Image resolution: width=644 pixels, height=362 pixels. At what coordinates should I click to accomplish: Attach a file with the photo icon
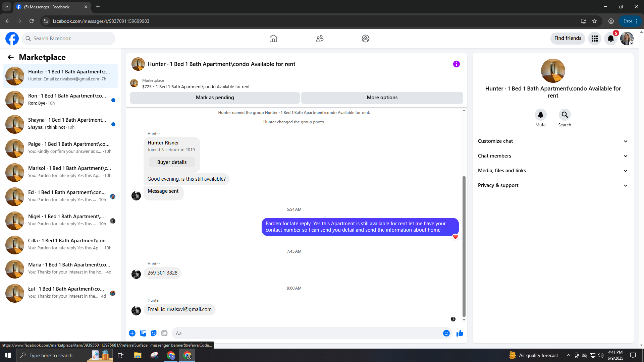(143, 333)
